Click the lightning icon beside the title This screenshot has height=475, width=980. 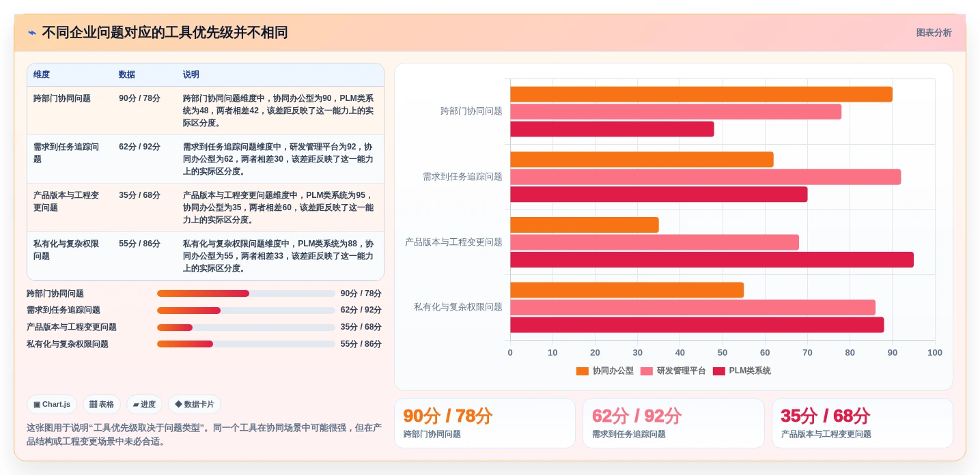32,33
